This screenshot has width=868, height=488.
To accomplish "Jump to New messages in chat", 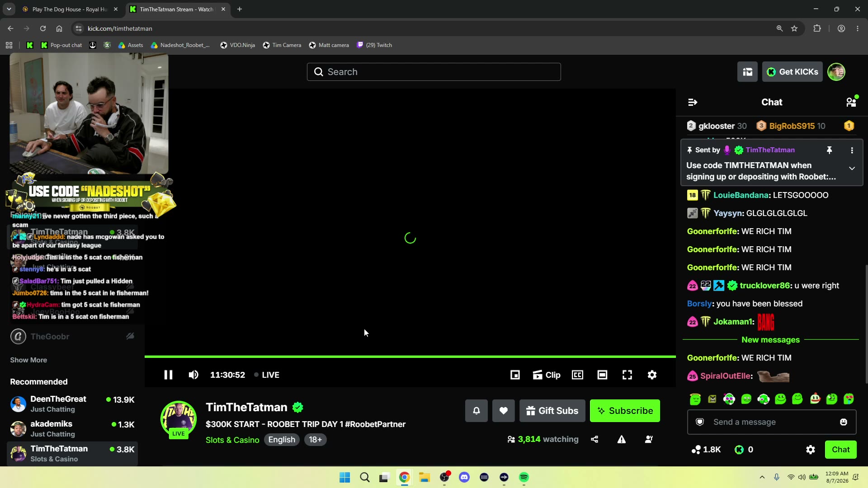I will click(x=770, y=340).
